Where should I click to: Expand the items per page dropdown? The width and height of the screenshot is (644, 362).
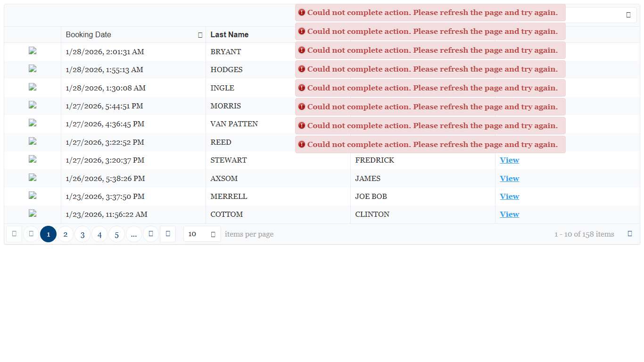[213, 234]
